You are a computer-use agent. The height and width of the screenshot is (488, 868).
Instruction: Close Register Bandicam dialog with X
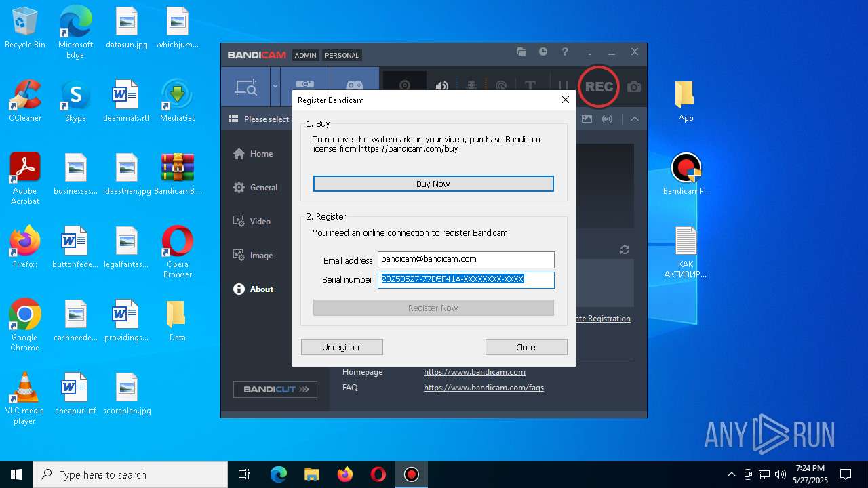point(565,100)
